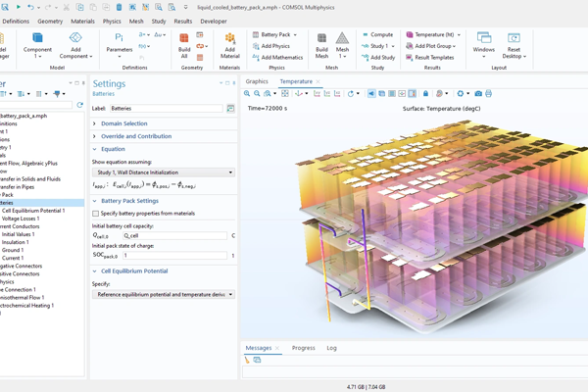The height and width of the screenshot is (392, 588).
Task: Click the zoom in icon in graphics toolbar
Action: 247,93
